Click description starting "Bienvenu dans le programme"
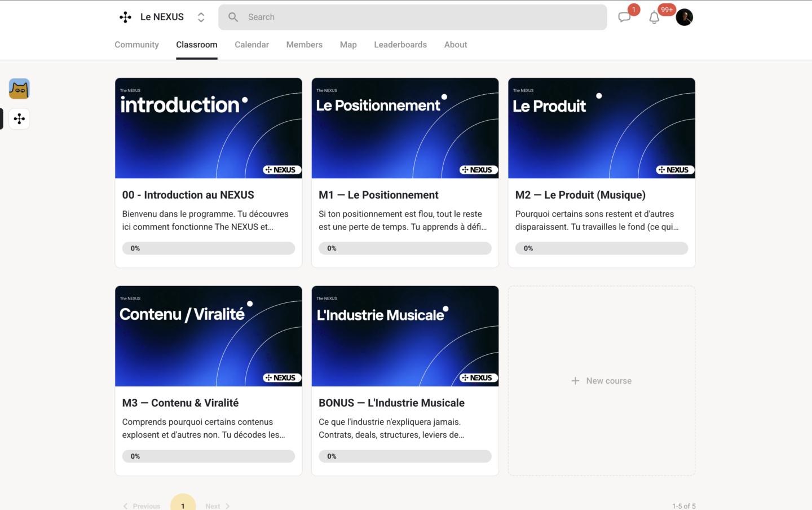Viewport: 812px width, 510px height. [x=205, y=220]
